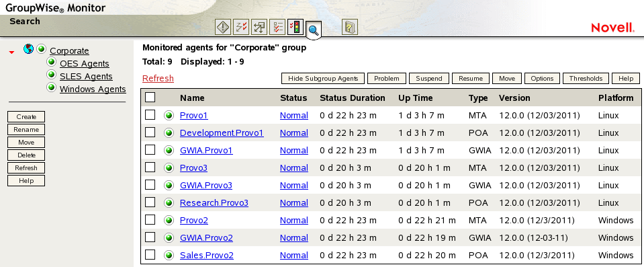Open the Link Trace toolbar icon
Viewport: 644px width, 267px height.
[240, 28]
